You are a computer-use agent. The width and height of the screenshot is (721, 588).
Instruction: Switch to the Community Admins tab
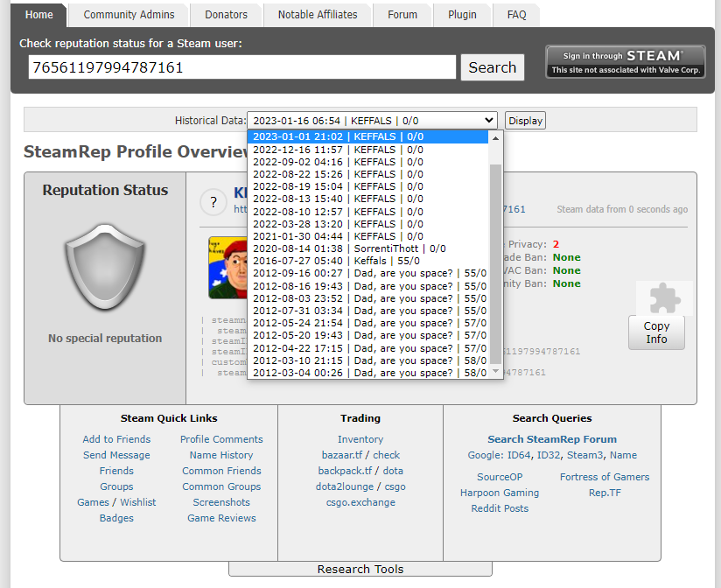pos(129,15)
